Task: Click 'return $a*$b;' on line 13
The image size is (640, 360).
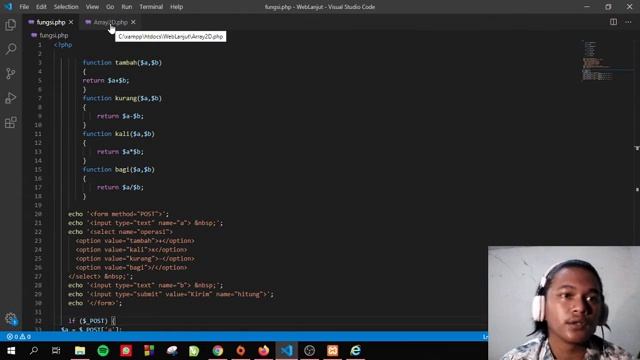Action: pyautogui.click(x=120, y=152)
